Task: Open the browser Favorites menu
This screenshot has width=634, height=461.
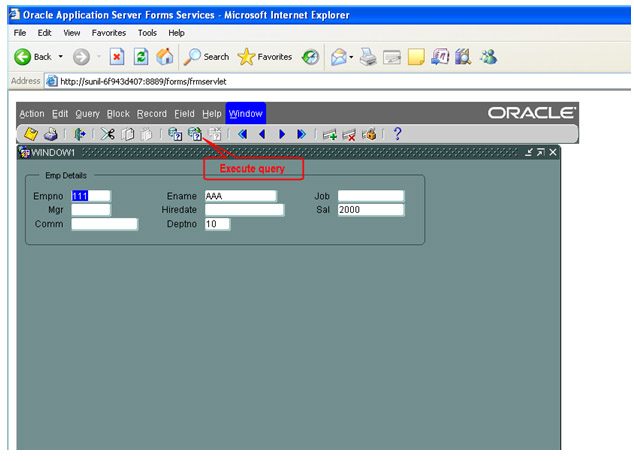Action: (x=109, y=33)
